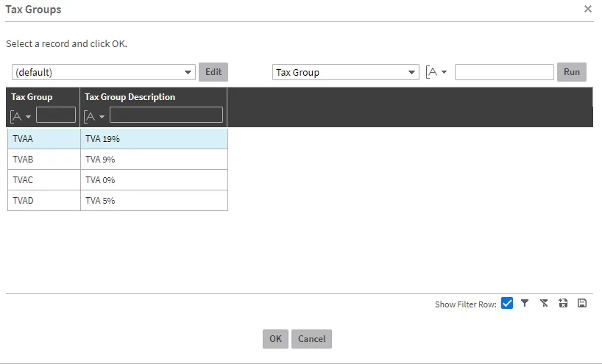Open search operator icon next to Run field
602x364 pixels.
436,72
